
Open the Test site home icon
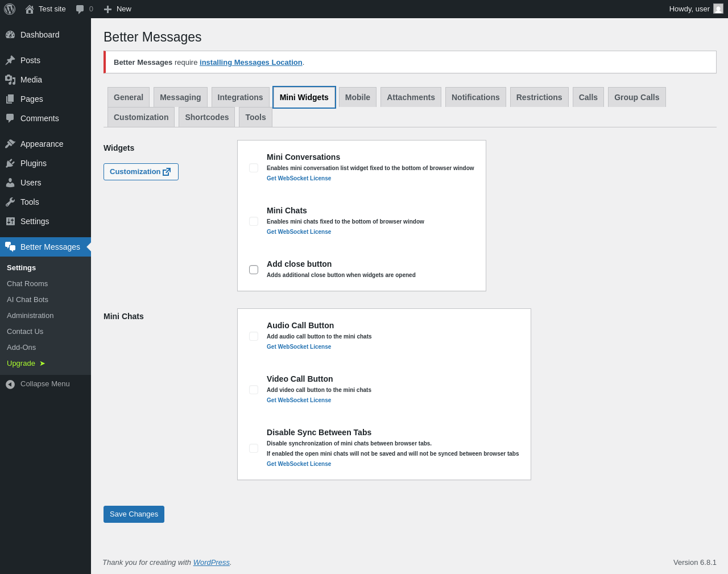pyautogui.click(x=30, y=9)
